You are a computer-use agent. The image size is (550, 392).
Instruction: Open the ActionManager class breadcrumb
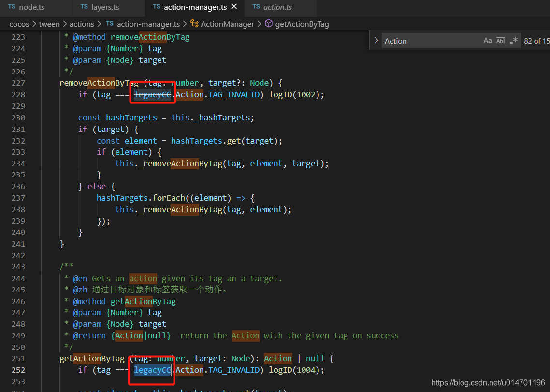coord(227,24)
